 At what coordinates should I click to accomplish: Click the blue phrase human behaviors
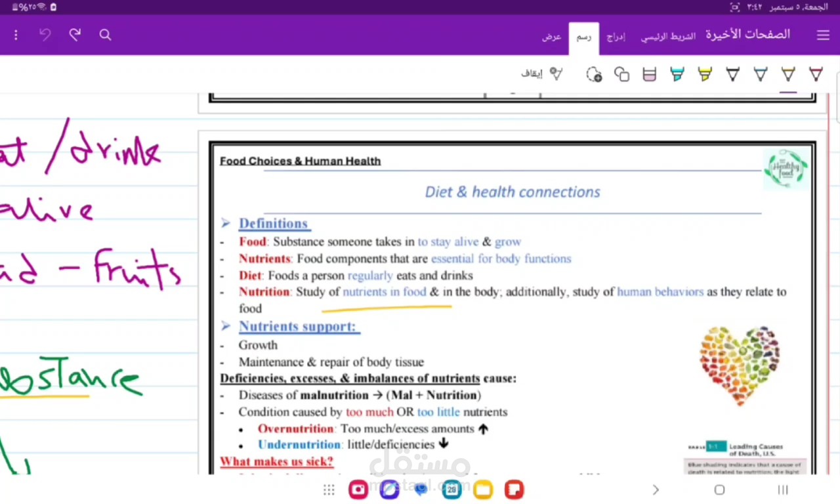coord(660,291)
